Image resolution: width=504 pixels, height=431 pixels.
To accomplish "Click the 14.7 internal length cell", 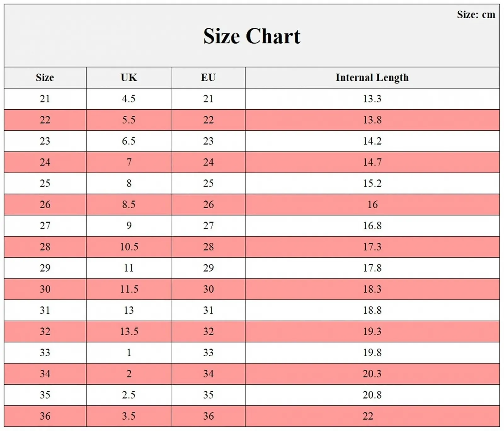I will click(372, 162).
